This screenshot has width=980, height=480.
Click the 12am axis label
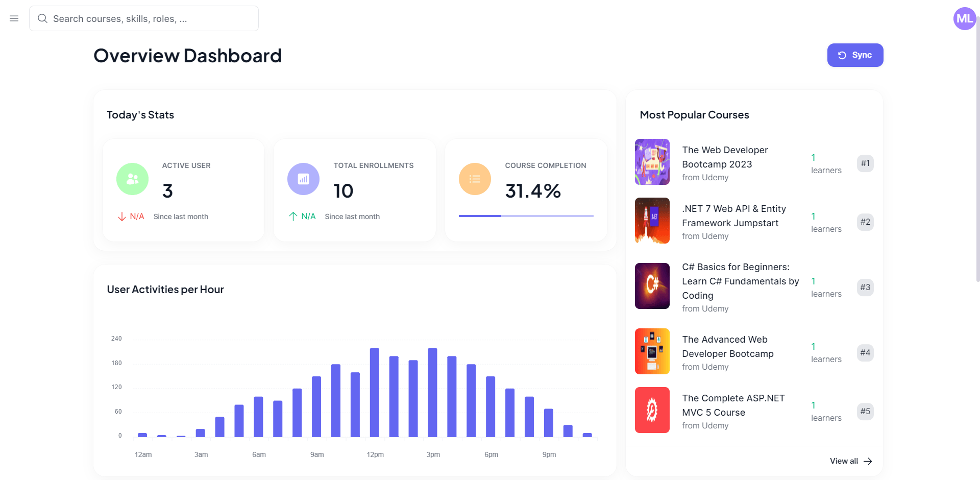143,454
